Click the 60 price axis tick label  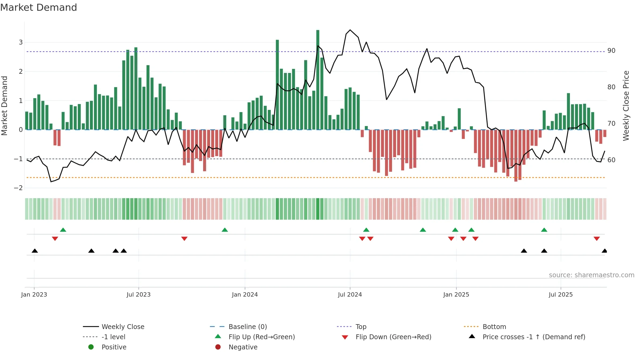pyautogui.click(x=612, y=160)
